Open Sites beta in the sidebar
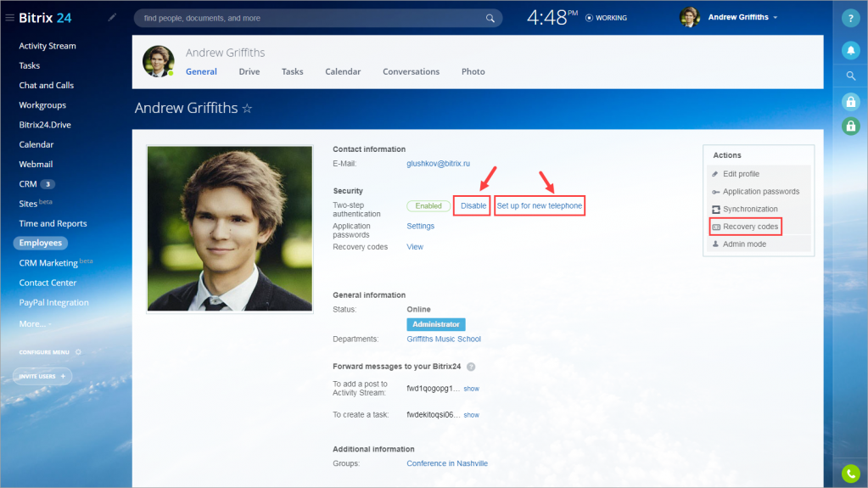 pos(36,204)
